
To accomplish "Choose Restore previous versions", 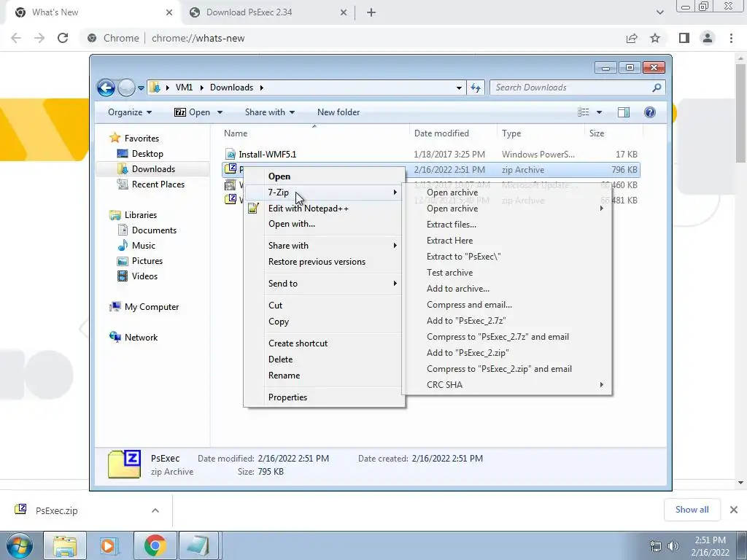I will pyautogui.click(x=317, y=262).
